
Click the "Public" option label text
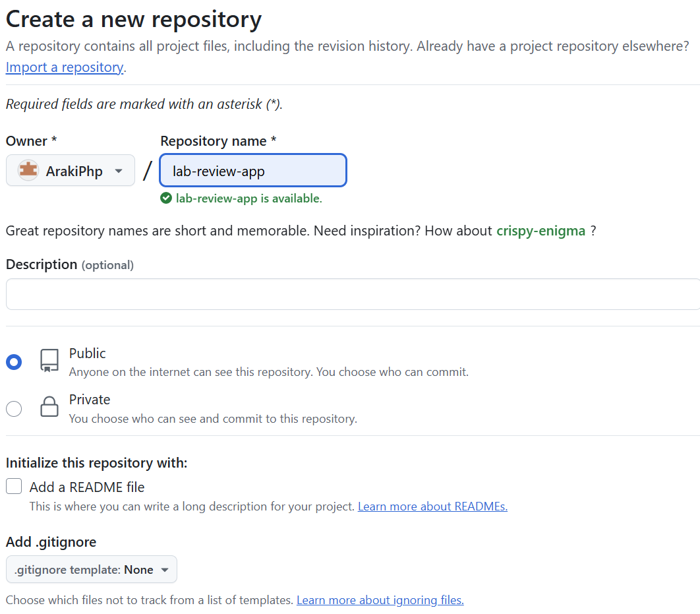[x=88, y=353]
